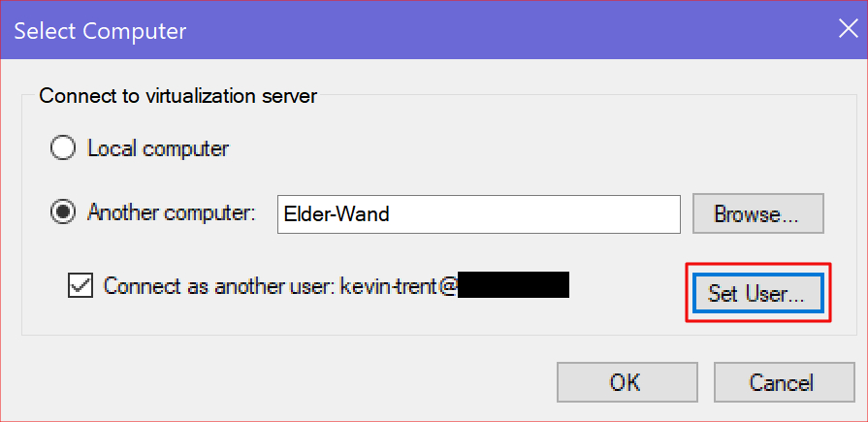868x422 pixels.
Task: Toggle the Connect as another user checkbox
Action: 81,286
